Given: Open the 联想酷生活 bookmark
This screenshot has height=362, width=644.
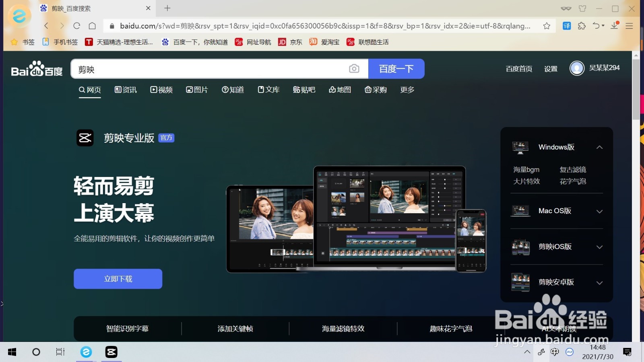Looking at the screenshot, I should 368,42.
